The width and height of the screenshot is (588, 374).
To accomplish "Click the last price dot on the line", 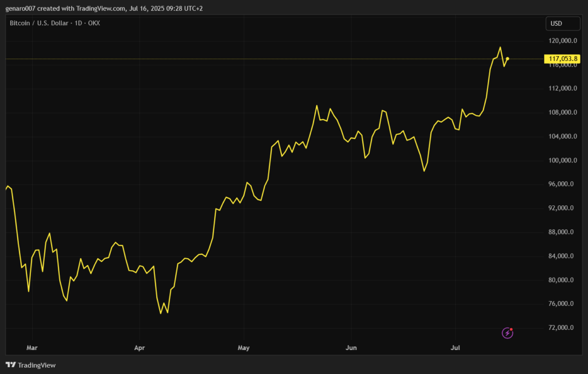I will coord(507,59).
